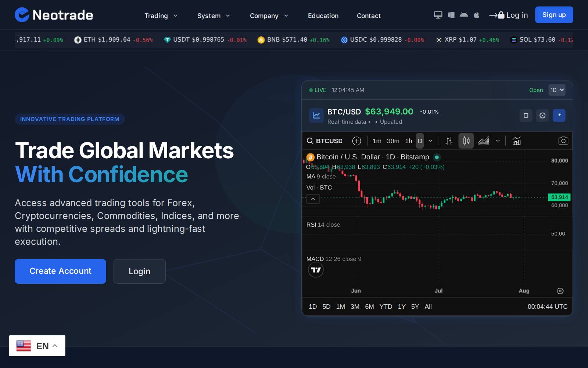
Task: Click the Create Account button
Action: point(60,271)
